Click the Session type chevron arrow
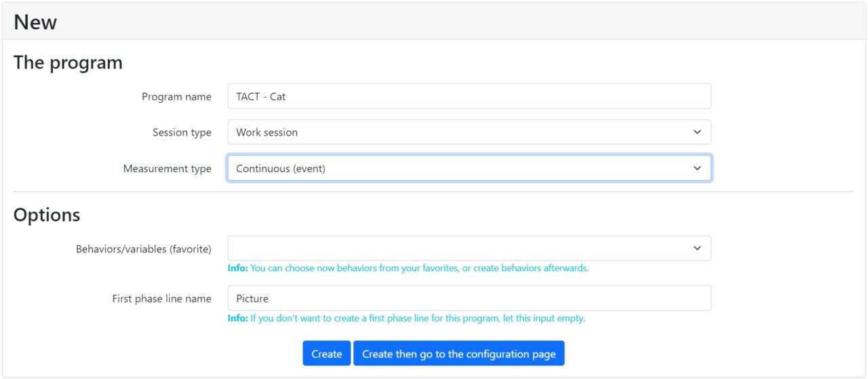Viewport: 868px width, 379px height. tap(697, 132)
